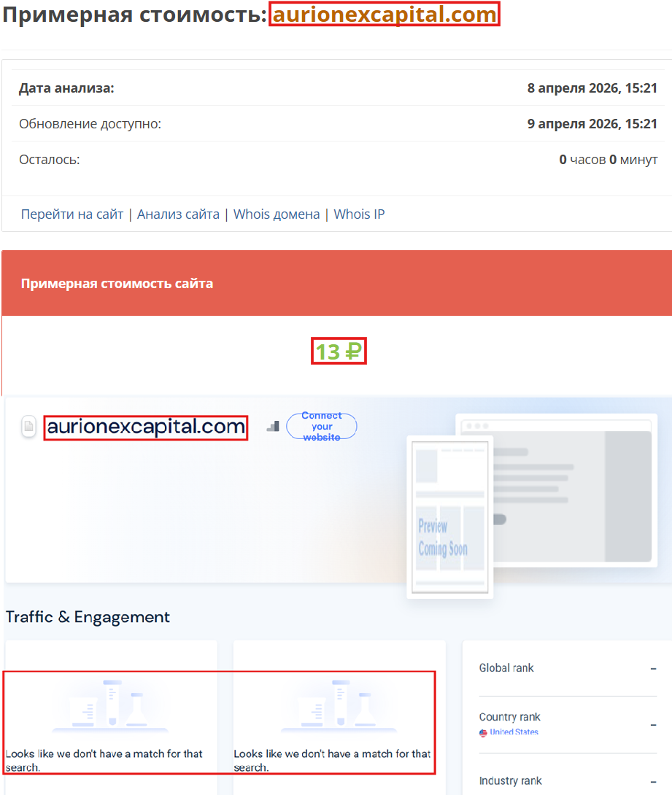The image size is (672, 795).
Task: Click the green '13 ₽' estimated value
Action: pyautogui.click(x=339, y=351)
